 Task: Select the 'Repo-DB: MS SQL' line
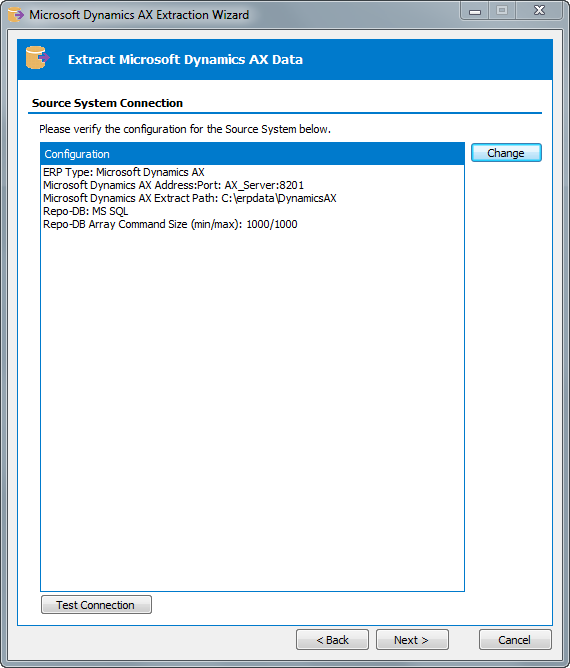[86, 211]
